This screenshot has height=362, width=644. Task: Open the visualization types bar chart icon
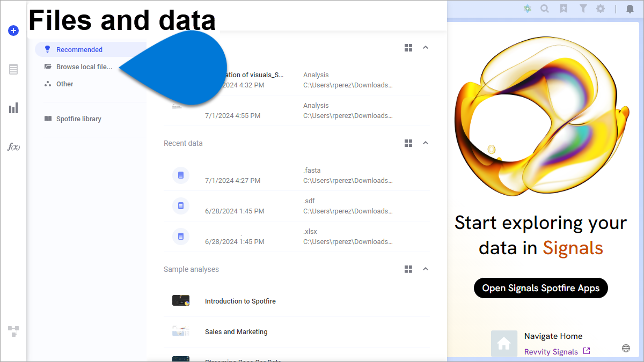click(x=13, y=107)
